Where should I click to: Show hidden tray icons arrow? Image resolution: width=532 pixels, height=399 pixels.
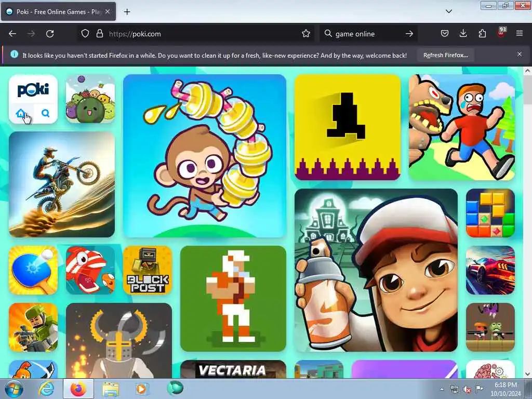click(442, 389)
